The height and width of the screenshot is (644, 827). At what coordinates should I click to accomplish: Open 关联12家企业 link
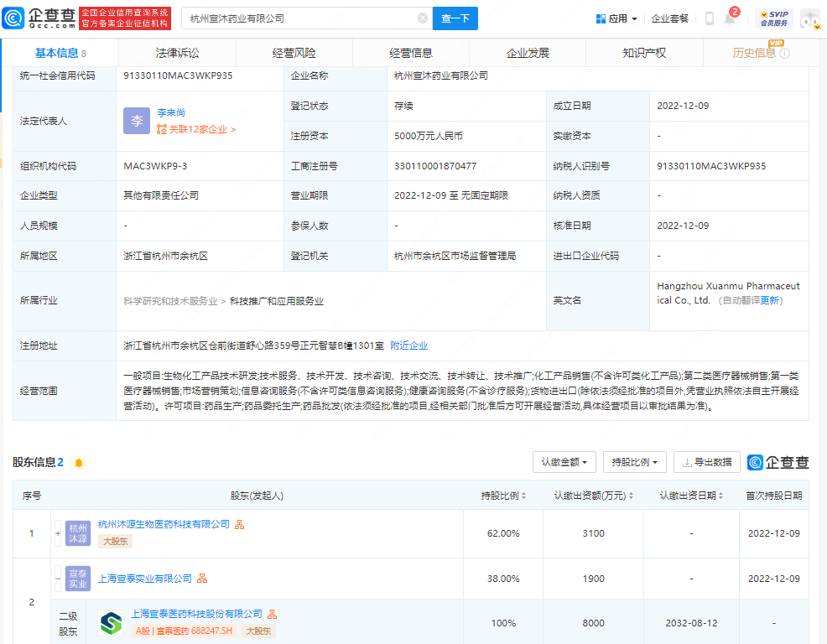click(x=196, y=129)
